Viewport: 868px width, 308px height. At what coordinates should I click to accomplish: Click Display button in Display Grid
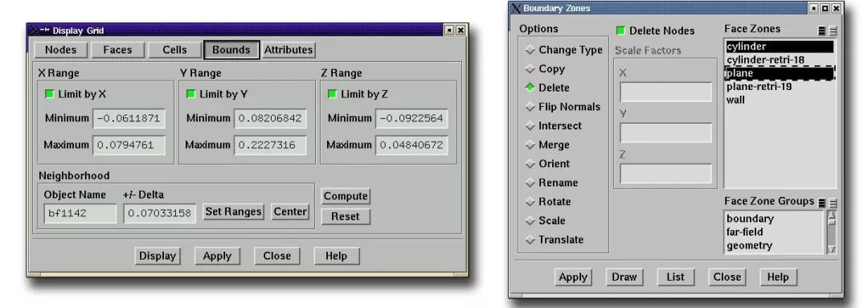[158, 256]
